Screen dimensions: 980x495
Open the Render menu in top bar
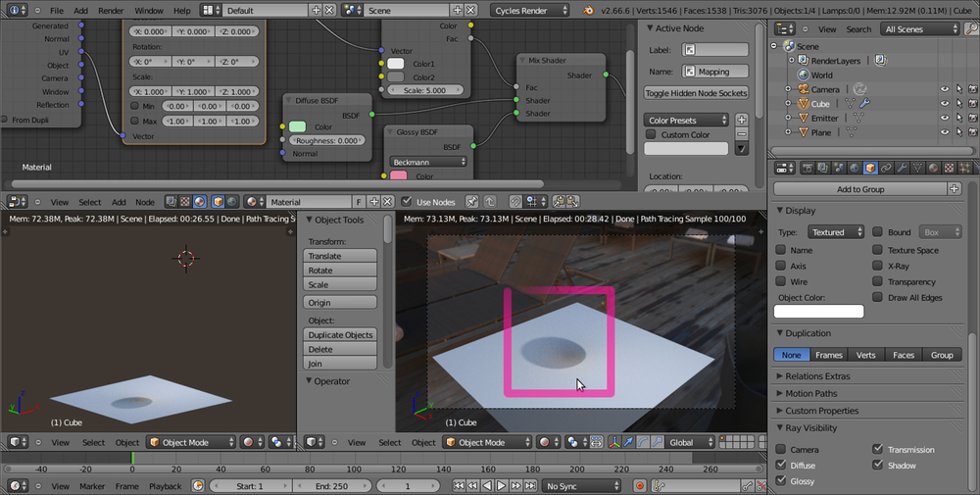[x=111, y=10]
